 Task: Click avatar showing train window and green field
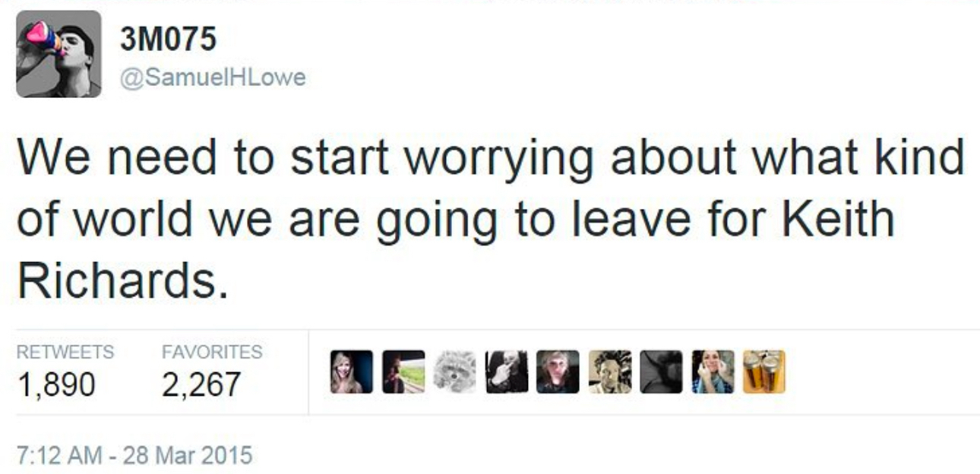click(x=403, y=372)
